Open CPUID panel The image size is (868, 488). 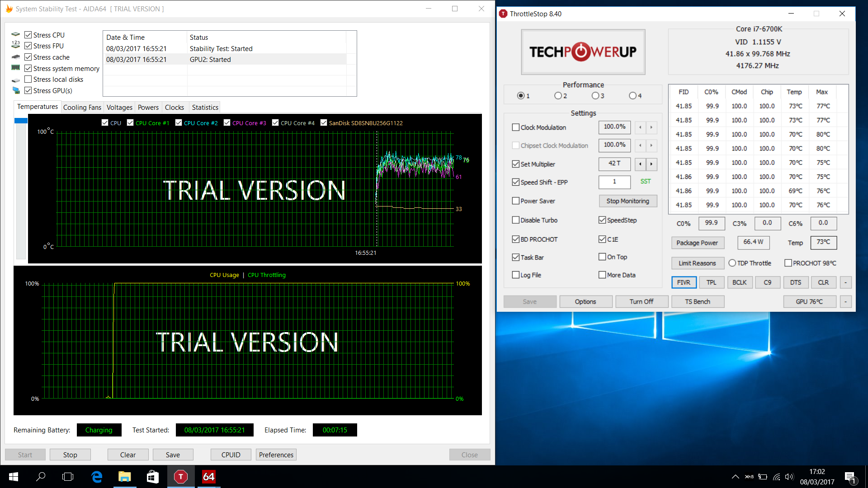point(231,455)
